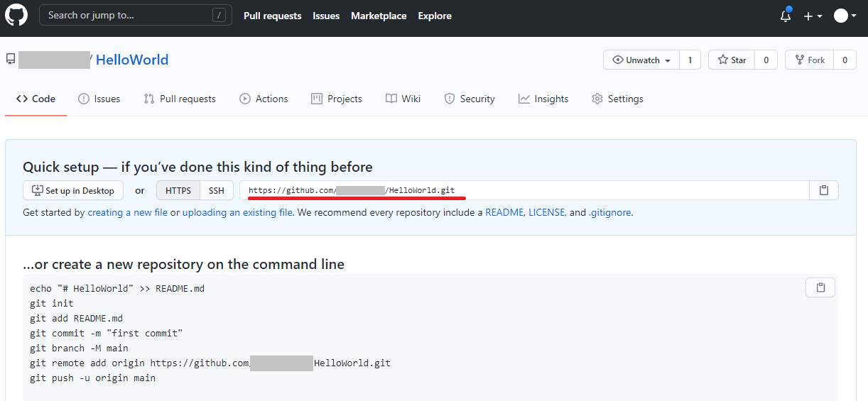This screenshot has height=401, width=868.
Task: Open Marketplace in top nav
Action: 379,16
